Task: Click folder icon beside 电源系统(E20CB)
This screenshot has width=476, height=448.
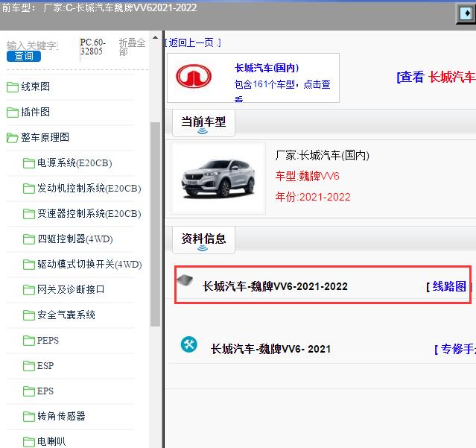Action: 29,163
